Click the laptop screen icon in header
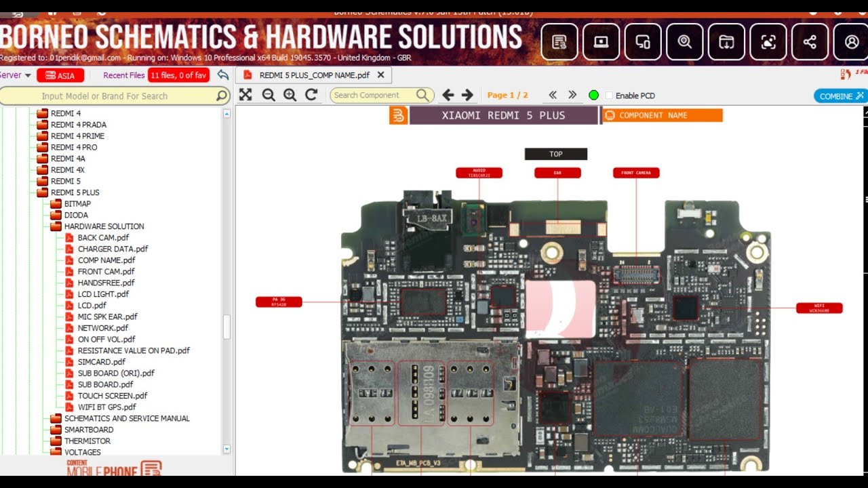 pyautogui.click(x=601, y=42)
